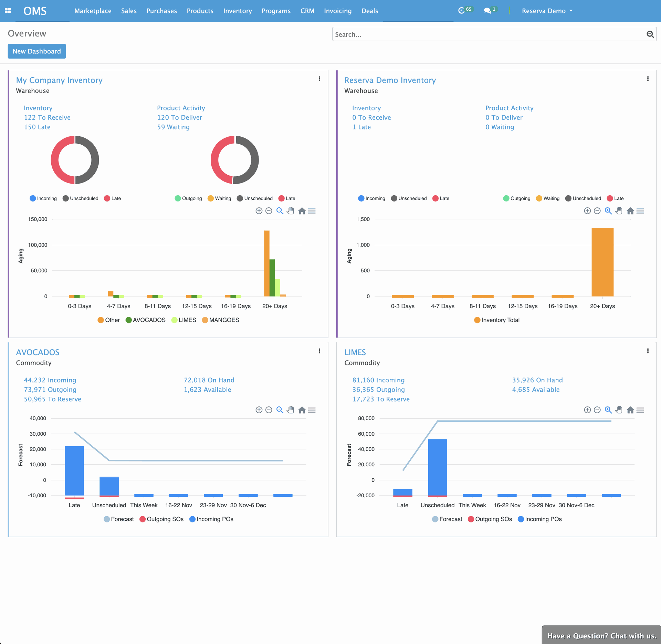661x644 pixels.
Task: Open the Marketplace menu
Action: (93, 11)
